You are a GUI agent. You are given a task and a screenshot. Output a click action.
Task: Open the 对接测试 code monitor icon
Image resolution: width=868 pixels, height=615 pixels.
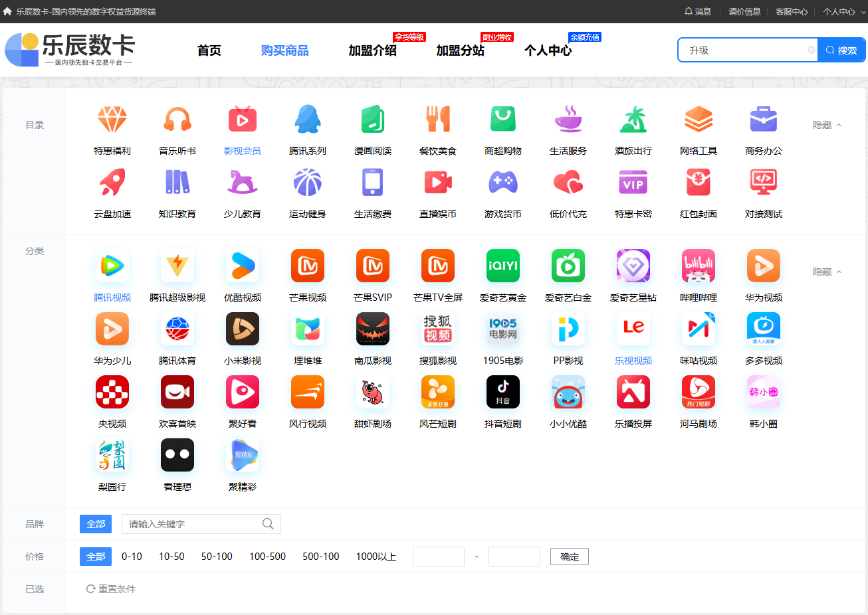pos(764,182)
